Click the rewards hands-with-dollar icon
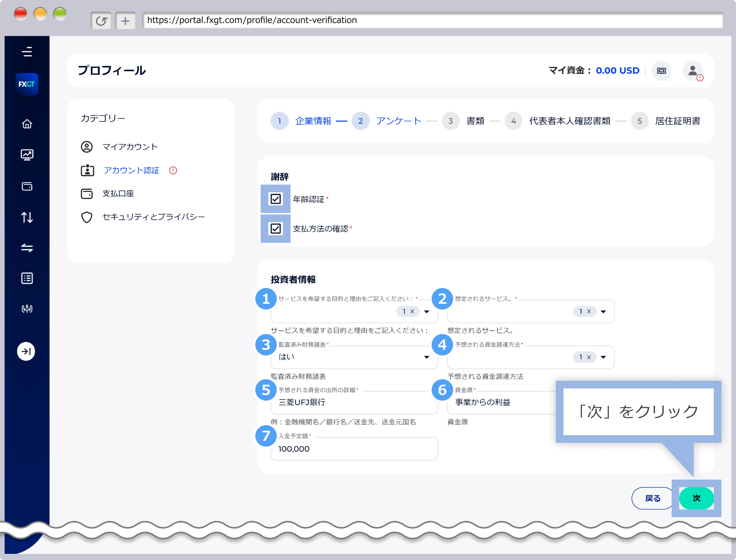This screenshot has height=560, width=736. [x=27, y=309]
